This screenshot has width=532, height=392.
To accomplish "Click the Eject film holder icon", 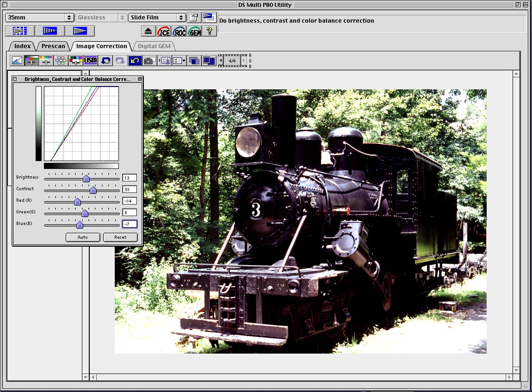I will (148, 31).
